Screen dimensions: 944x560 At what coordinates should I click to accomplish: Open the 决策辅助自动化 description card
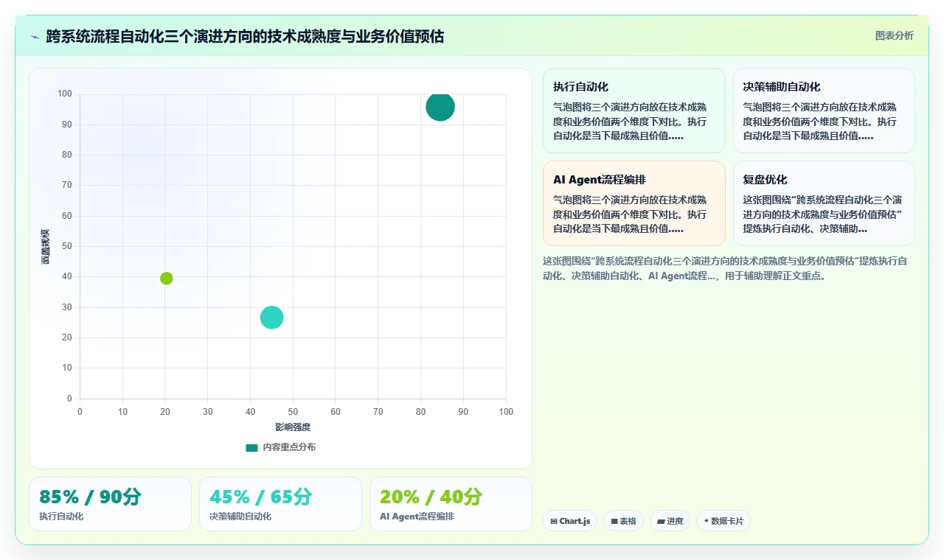click(x=824, y=111)
